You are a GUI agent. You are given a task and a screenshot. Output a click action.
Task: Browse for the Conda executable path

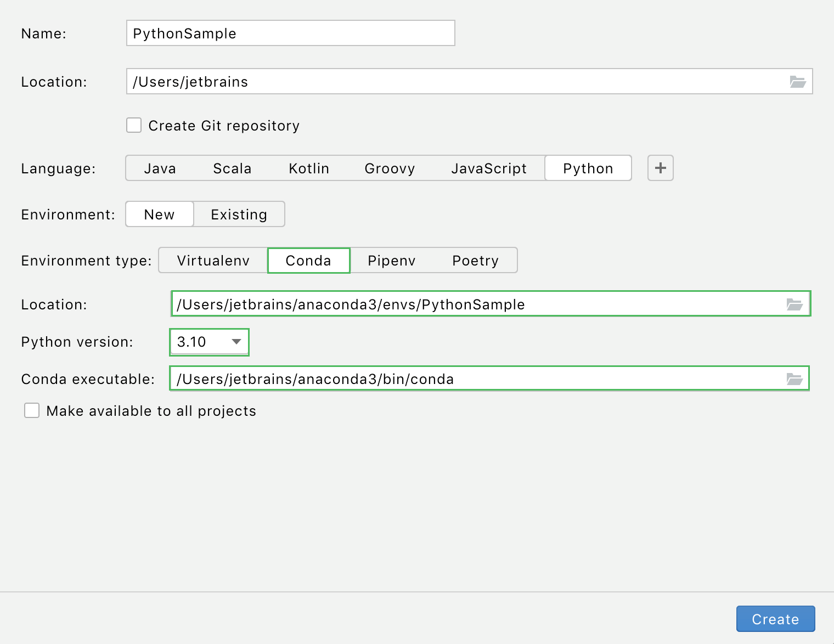pos(794,379)
